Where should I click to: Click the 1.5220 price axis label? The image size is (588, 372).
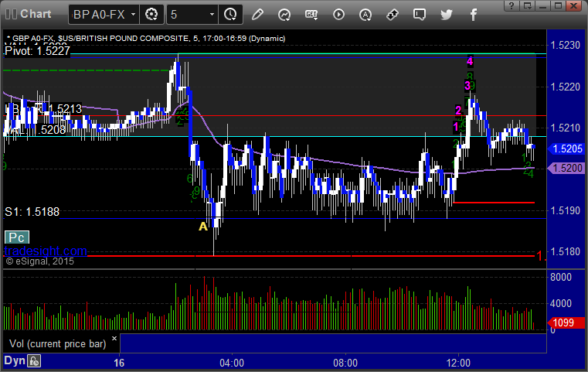click(565, 87)
